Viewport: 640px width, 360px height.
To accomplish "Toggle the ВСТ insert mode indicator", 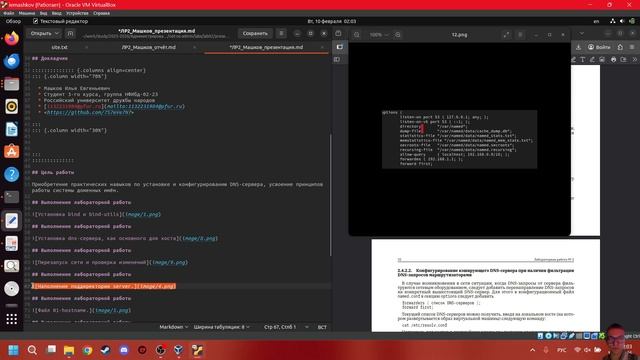I will pyautogui.click(x=322, y=327).
